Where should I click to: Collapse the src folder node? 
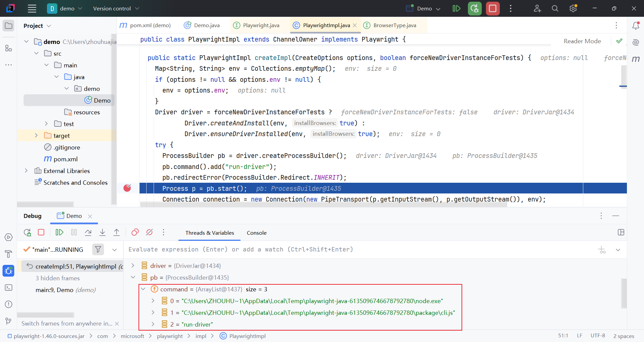click(36, 53)
